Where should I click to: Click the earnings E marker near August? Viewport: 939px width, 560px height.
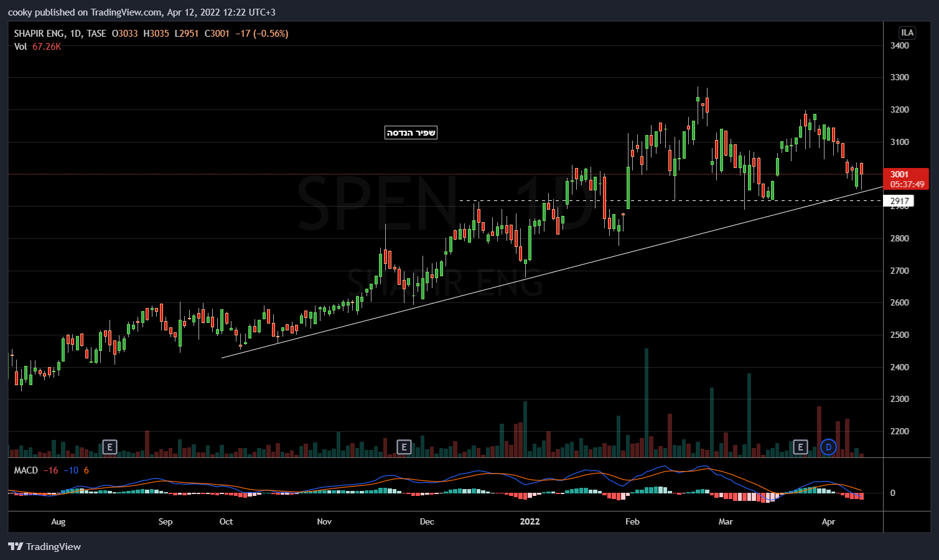tap(110, 447)
